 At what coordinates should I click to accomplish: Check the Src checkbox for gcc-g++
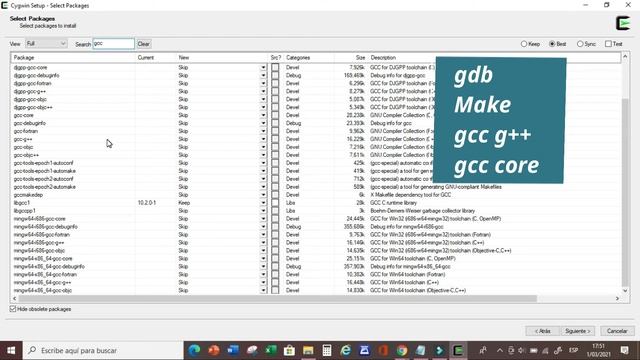[275, 139]
